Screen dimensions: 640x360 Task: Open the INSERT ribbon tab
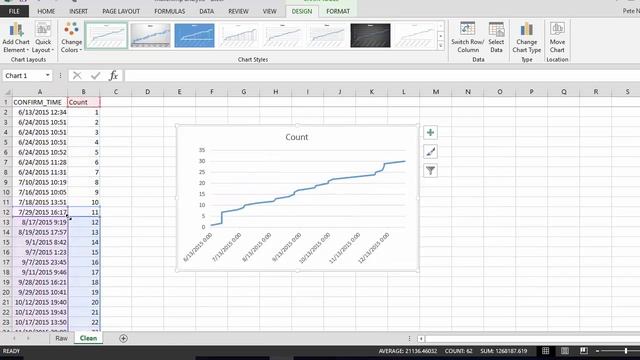[78, 11]
